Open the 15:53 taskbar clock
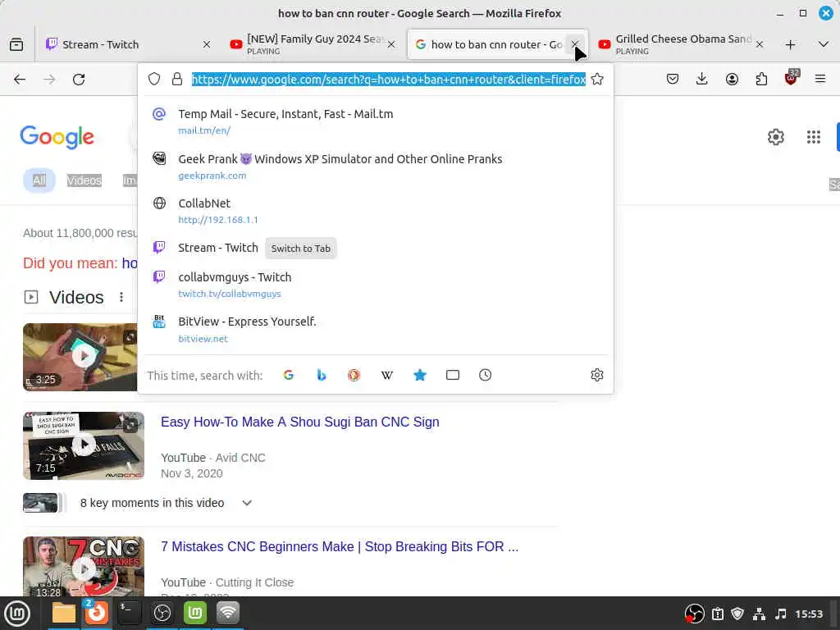Viewport: 840px width, 630px height. click(x=808, y=614)
